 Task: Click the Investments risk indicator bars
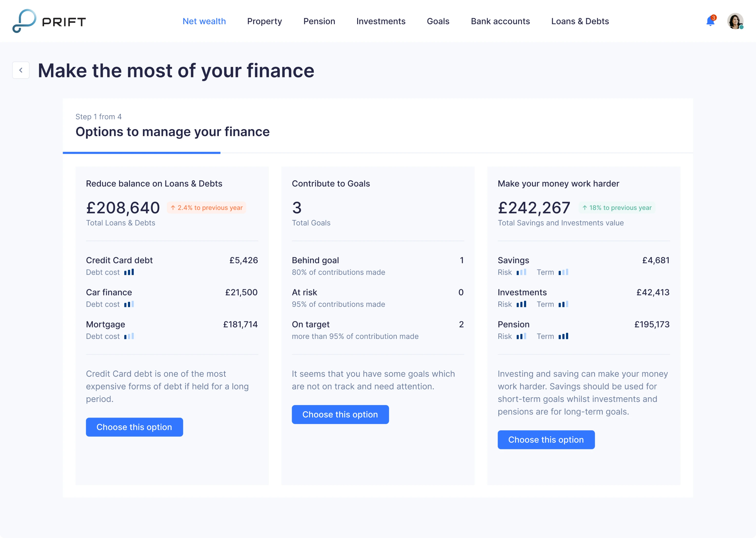tap(522, 304)
